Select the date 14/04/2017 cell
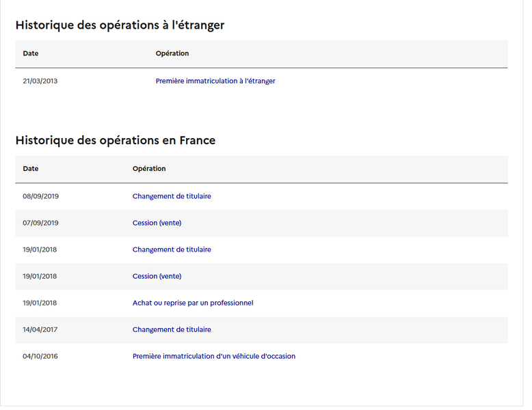 click(x=40, y=329)
